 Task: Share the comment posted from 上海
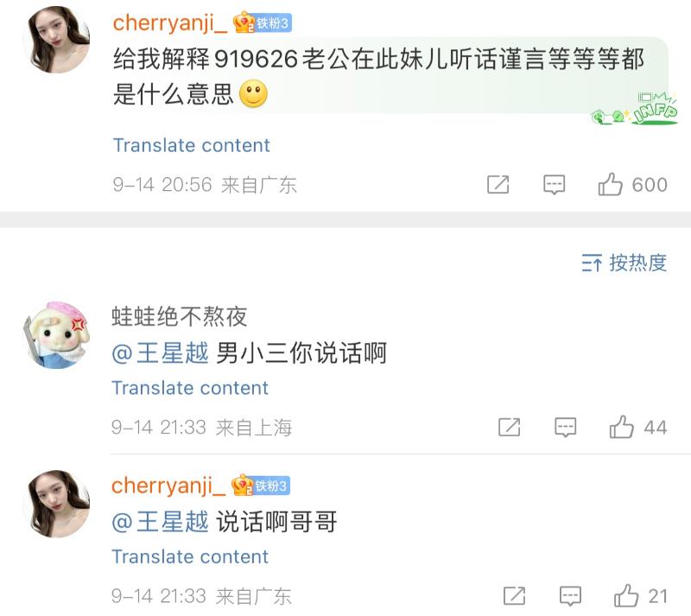[x=509, y=427]
